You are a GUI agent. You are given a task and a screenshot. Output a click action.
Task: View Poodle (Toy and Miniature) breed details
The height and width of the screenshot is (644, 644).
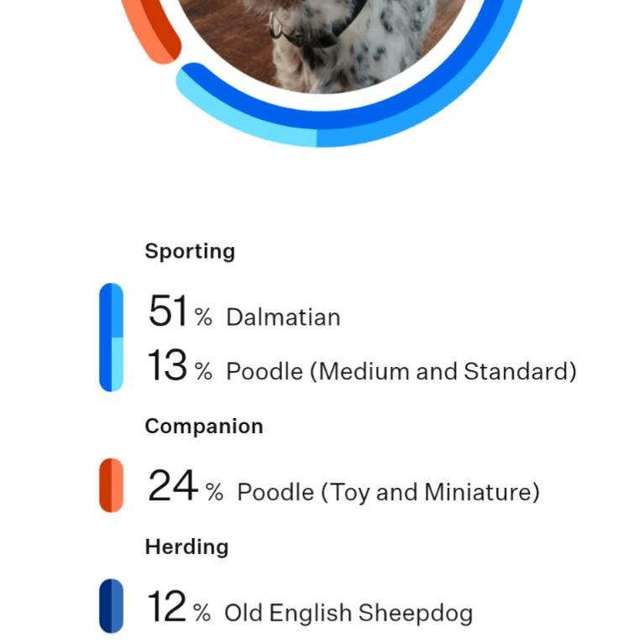(x=388, y=492)
